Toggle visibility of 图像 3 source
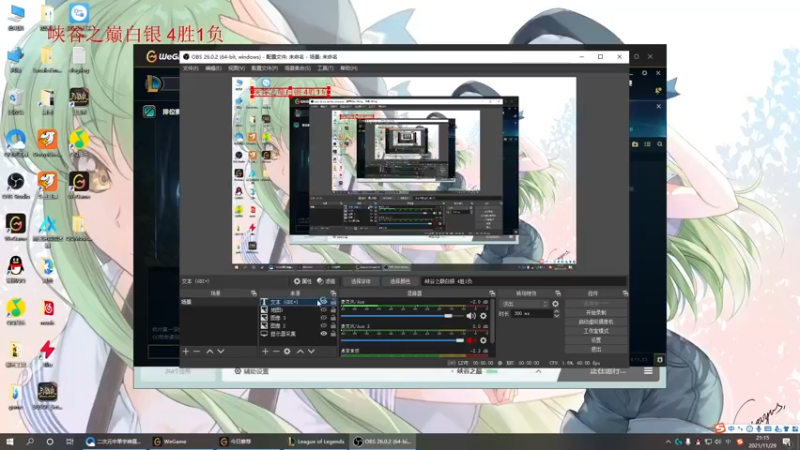Viewport: 800px width, 450px height. (x=323, y=317)
